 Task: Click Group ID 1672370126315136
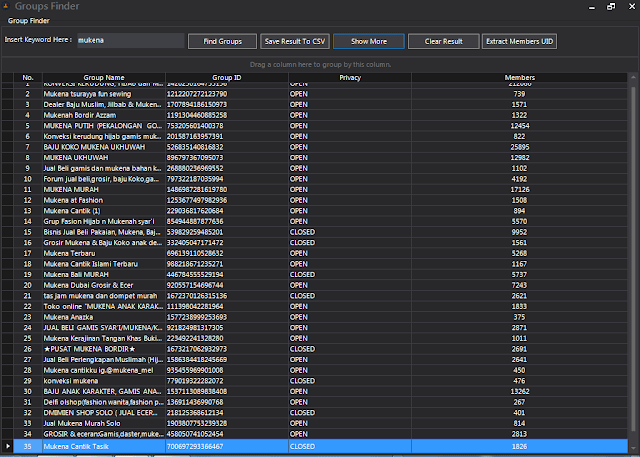click(x=197, y=295)
